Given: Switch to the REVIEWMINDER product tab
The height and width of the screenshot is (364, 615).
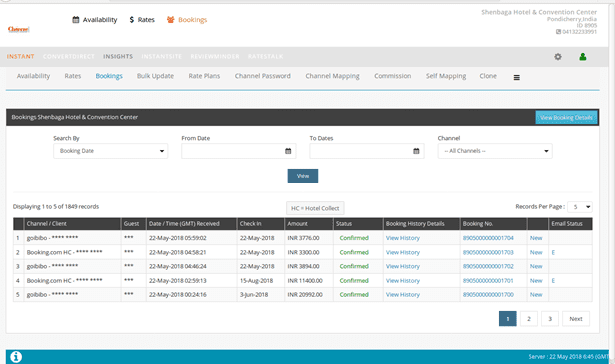Looking at the screenshot, I should pos(215,56).
